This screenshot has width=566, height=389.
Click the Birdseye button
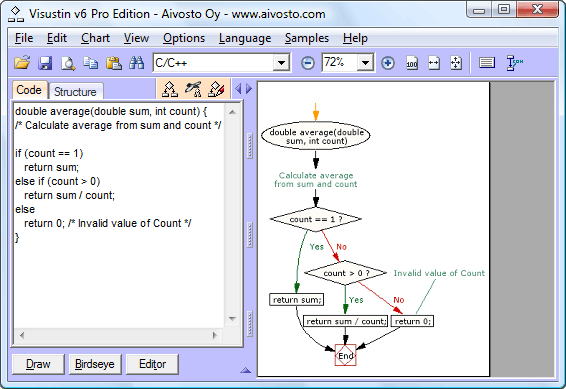click(95, 364)
